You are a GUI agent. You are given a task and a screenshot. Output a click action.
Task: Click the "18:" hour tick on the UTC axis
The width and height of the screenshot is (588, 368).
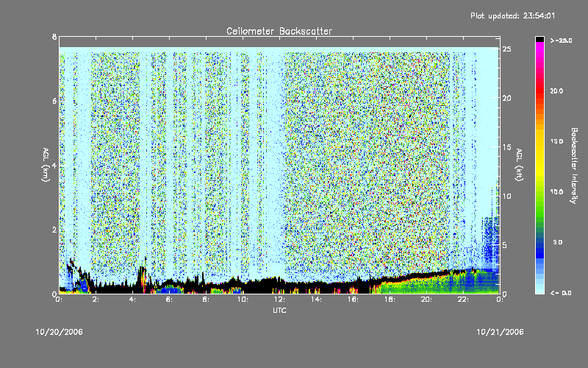390,300
